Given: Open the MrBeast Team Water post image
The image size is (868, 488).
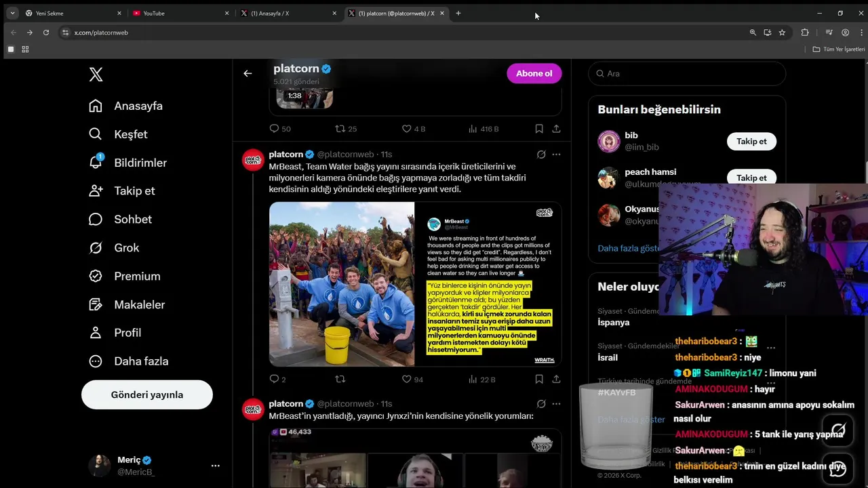Looking at the screenshot, I should tap(415, 284).
